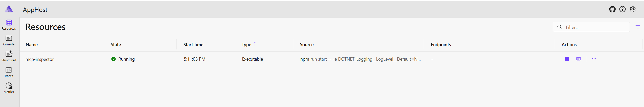Open the Metrics page
This screenshot has width=644, height=107.
coord(9,88)
